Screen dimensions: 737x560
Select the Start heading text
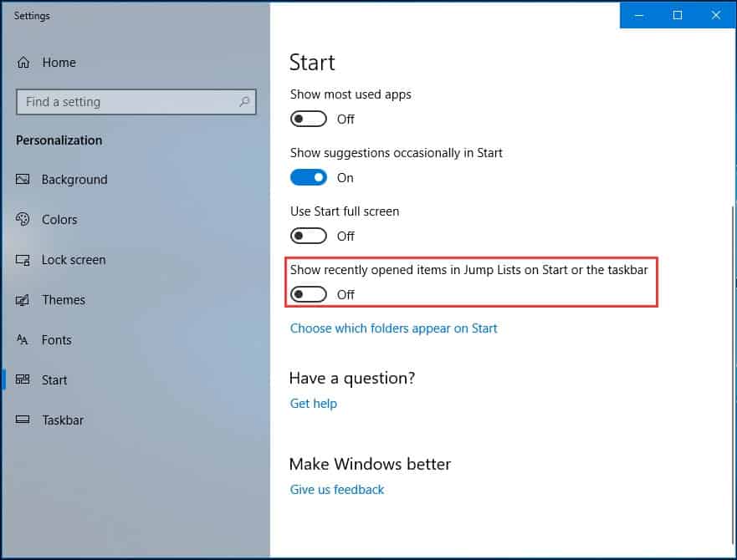click(x=312, y=62)
